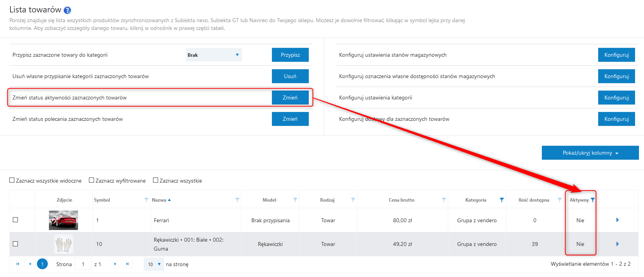Check Zaznacz wszystkie widoczne

[12, 180]
